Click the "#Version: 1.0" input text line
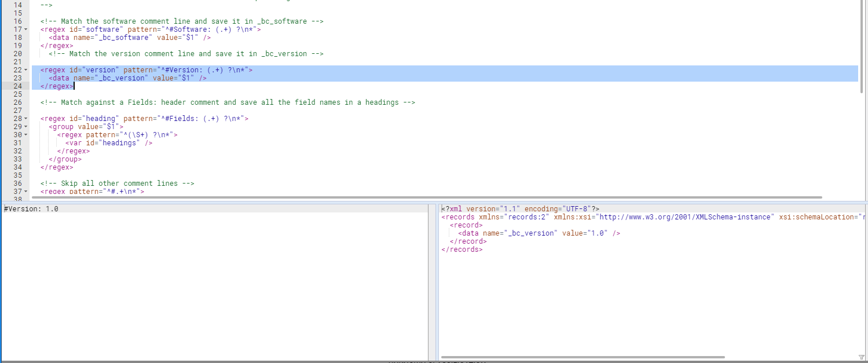The image size is (868, 363). coord(31,208)
